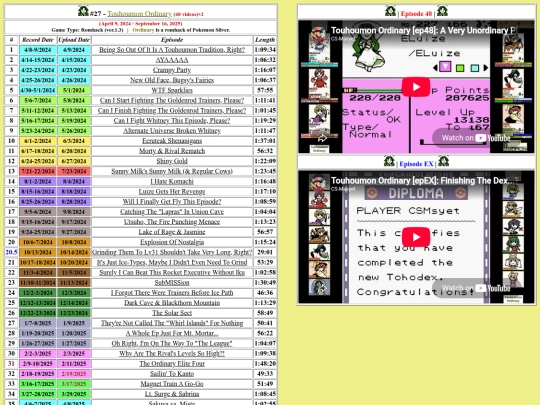Click the 'Upload Date' column header
Viewport: 540px width, 405px height.
(74, 40)
